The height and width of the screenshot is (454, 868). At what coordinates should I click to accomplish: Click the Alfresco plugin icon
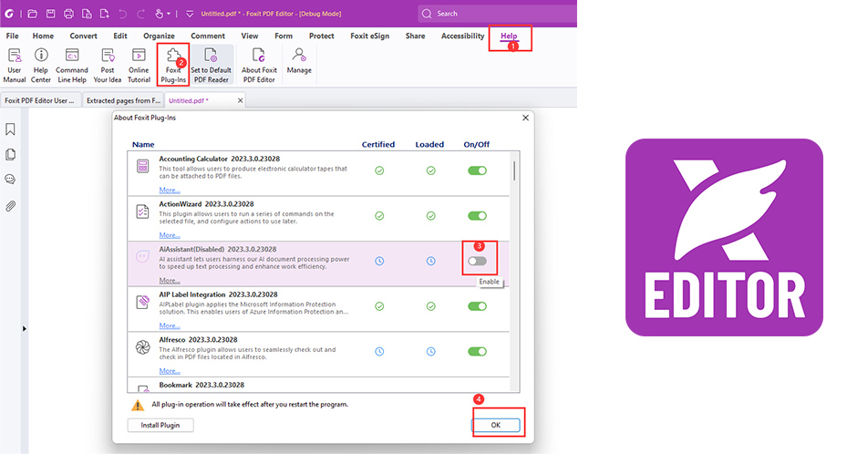(143, 347)
